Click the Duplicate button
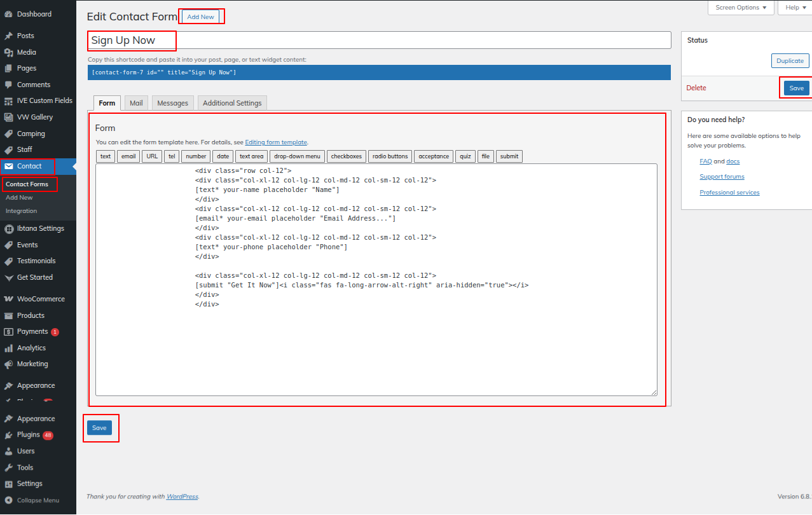 790,61
